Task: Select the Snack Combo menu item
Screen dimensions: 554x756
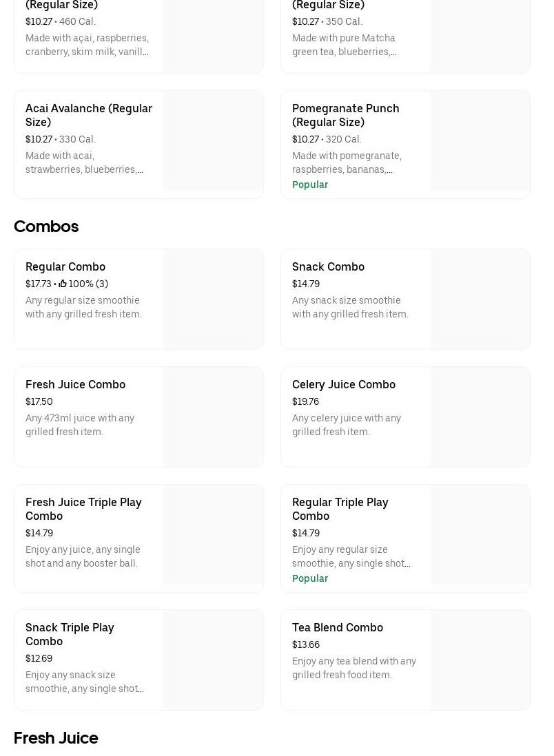Action: 328,266
